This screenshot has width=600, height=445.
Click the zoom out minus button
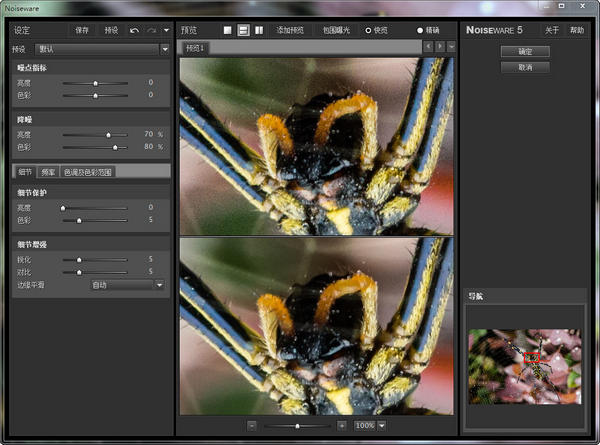click(252, 425)
